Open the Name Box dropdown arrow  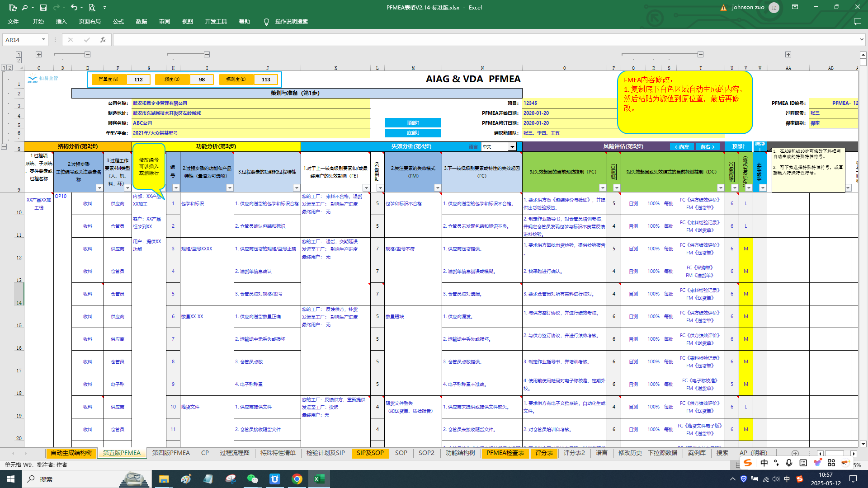(43, 40)
